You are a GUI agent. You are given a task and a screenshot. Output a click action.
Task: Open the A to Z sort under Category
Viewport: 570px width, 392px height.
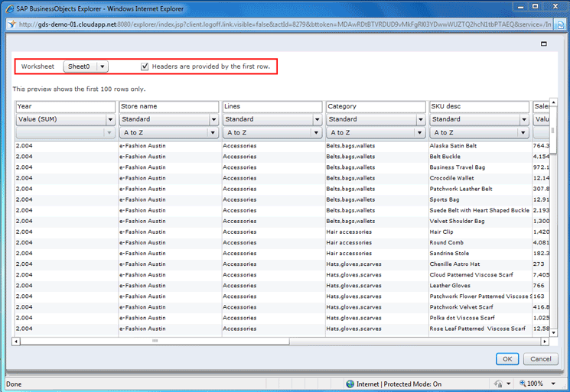tap(376, 133)
